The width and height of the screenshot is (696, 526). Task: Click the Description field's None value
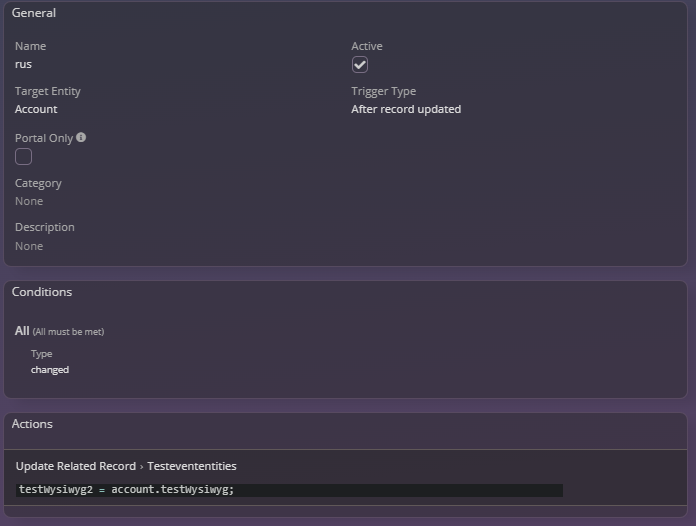(29, 246)
